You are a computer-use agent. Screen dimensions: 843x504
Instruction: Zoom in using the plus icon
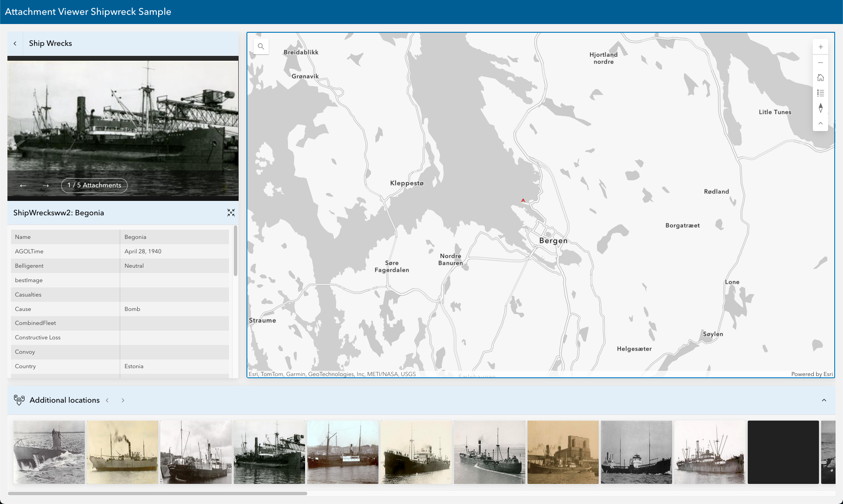(821, 46)
